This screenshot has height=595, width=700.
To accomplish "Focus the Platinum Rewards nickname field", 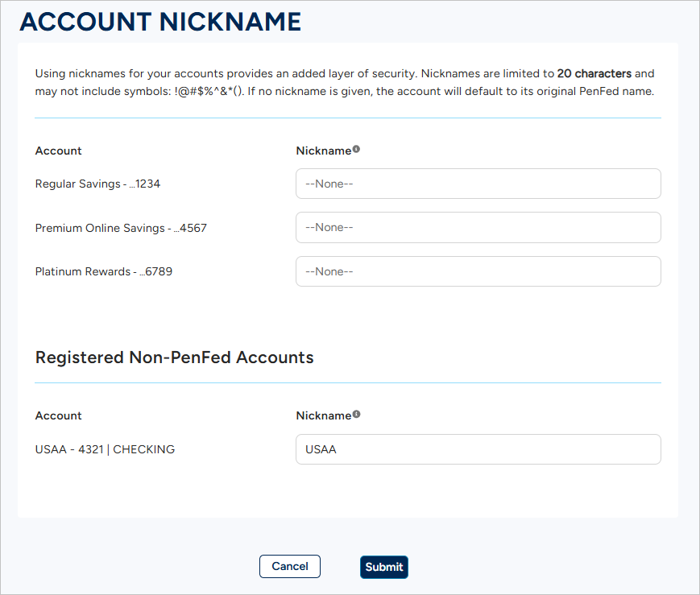I will [x=478, y=271].
